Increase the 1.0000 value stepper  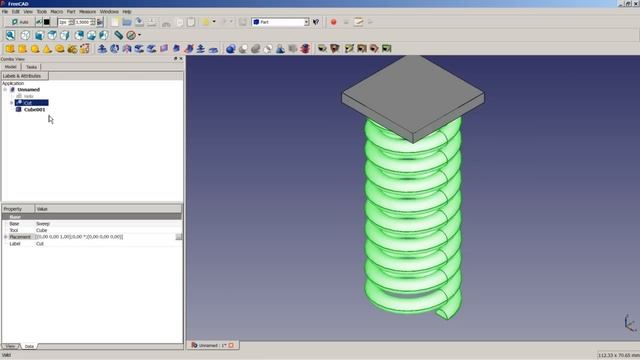click(93, 20)
